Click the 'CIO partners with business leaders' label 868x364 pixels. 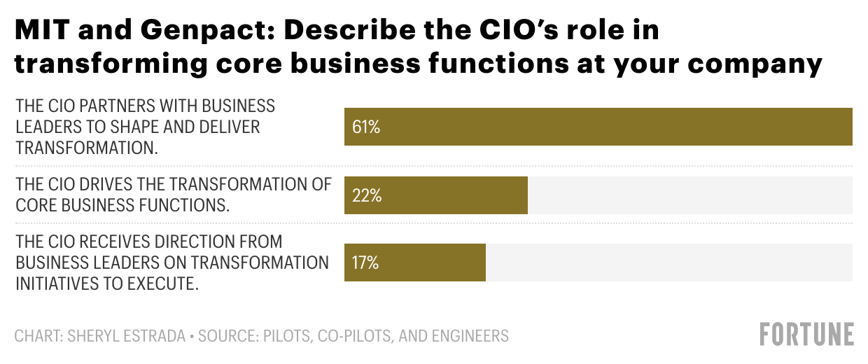coord(146,127)
